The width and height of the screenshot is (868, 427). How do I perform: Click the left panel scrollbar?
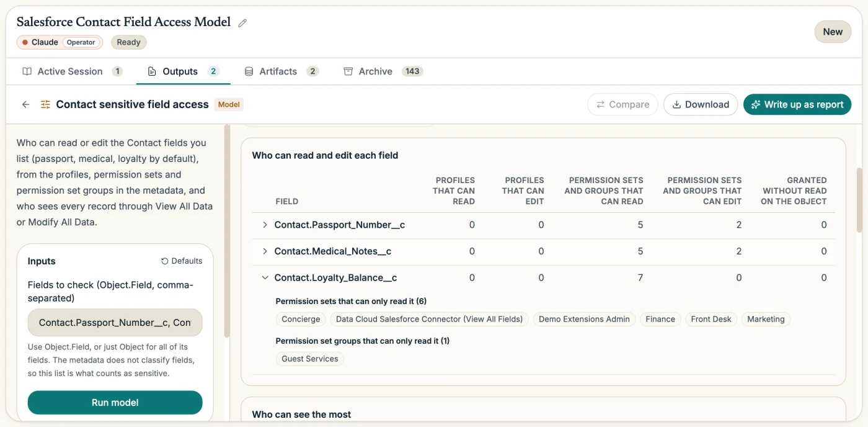(227, 231)
